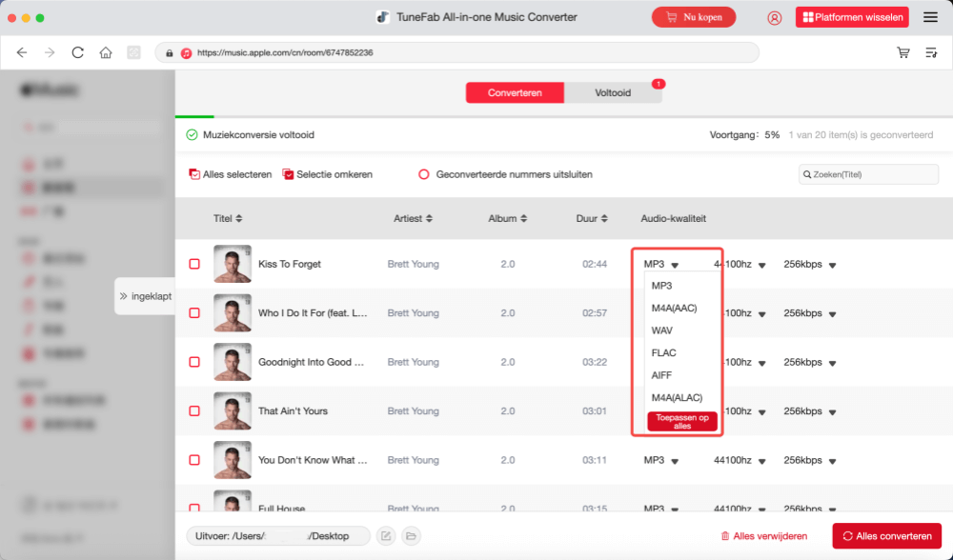
Task: Switch to the Voltooid tab
Action: coord(613,92)
